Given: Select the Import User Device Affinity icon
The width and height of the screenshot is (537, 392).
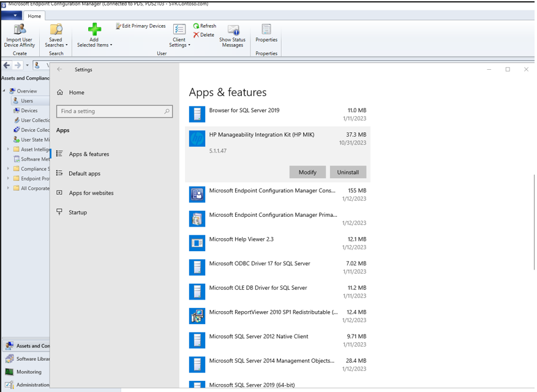Looking at the screenshot, I should tap(19, 34).
